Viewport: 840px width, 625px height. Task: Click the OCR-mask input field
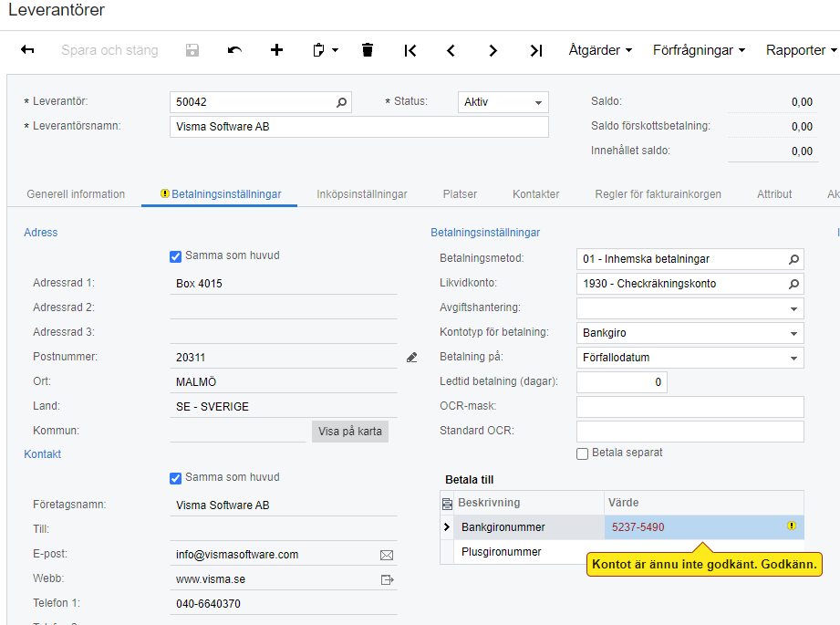[690, 406]
